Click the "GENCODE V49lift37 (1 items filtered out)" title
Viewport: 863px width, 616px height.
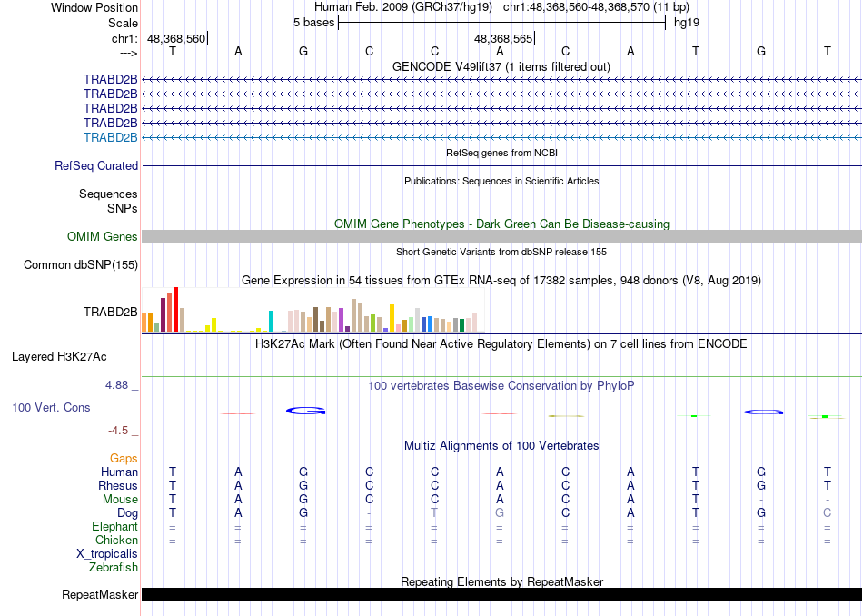click(501, 66)
